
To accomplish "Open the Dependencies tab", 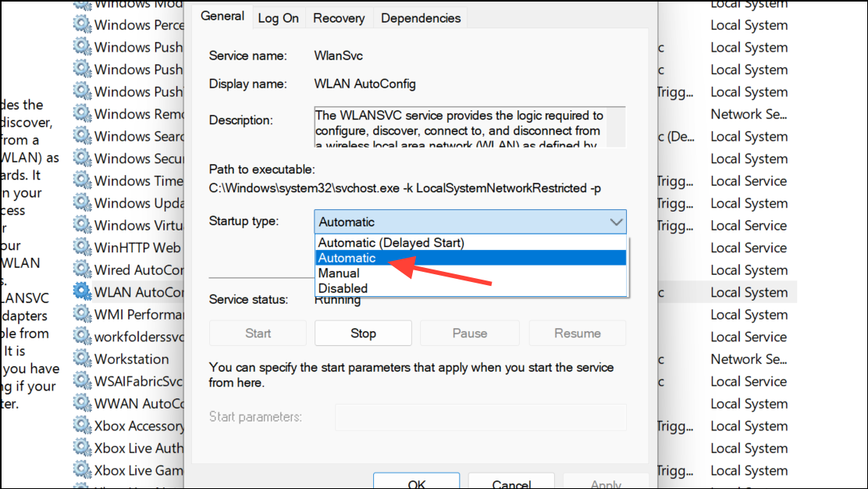I will pyautogui.click(x=420, y=17).
